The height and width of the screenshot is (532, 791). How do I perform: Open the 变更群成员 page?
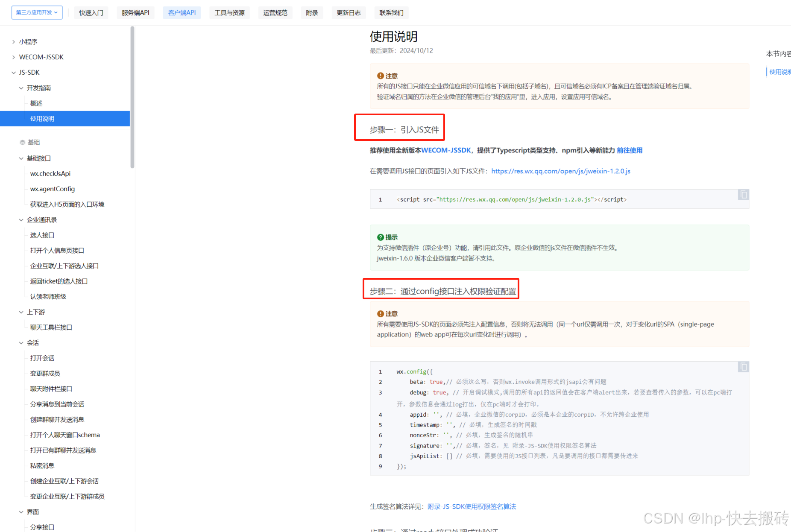45,374
